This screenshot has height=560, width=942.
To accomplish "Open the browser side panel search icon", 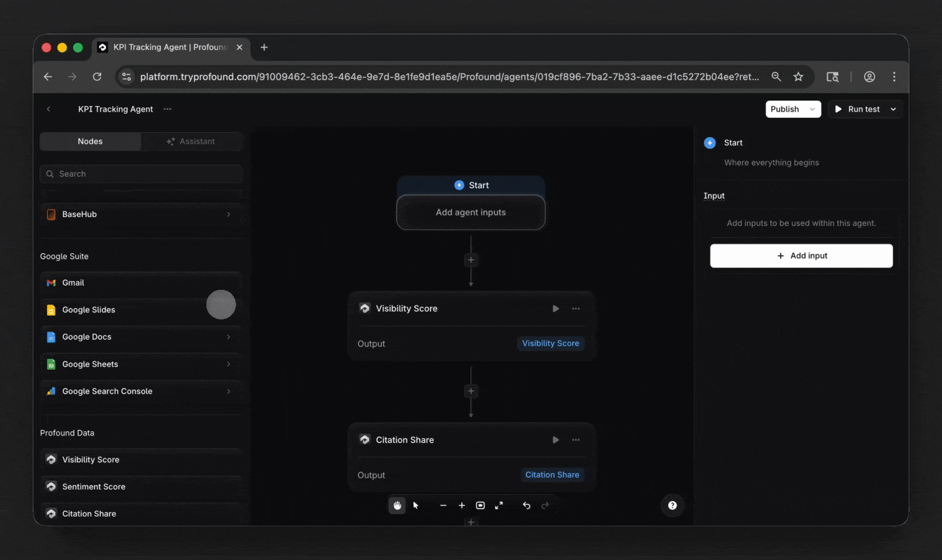I will 833,77.
